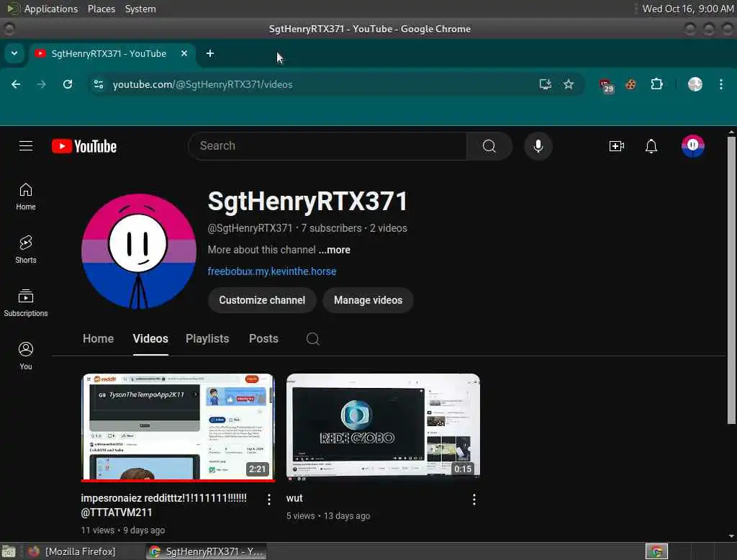Click the show desktop icon in taskbar
737x560 pixels.
(9, 551)
